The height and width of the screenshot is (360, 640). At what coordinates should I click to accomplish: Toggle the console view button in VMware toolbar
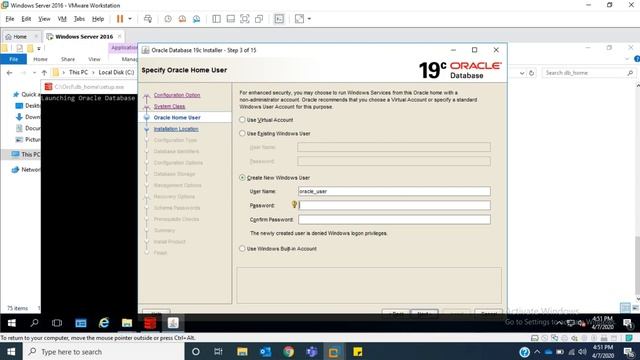279,19
